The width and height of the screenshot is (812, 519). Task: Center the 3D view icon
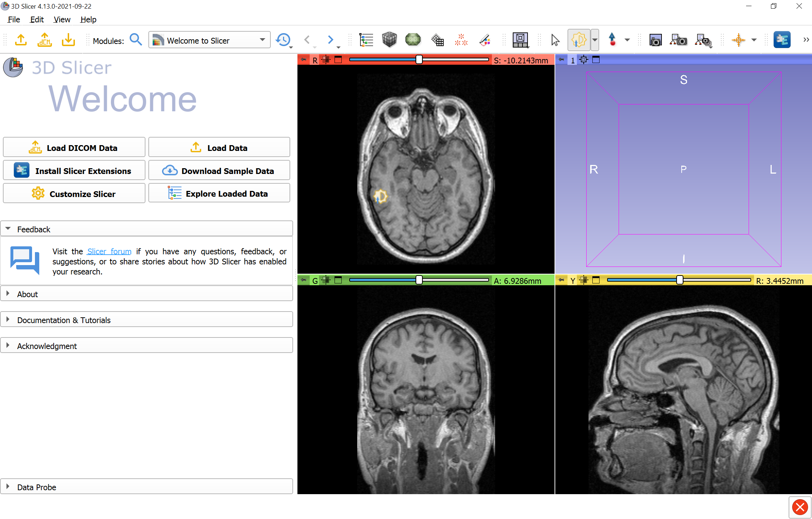(x=584, y=60)
